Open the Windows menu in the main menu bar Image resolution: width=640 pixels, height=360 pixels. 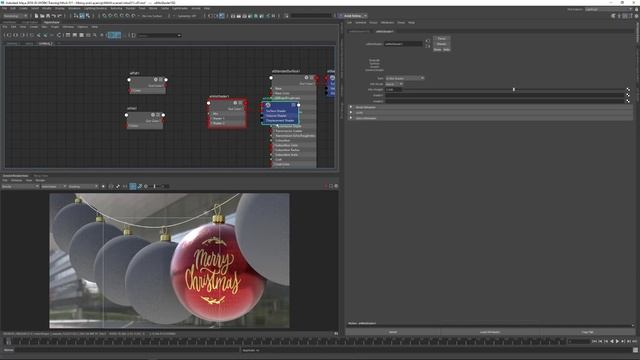[x=74, y=9]
